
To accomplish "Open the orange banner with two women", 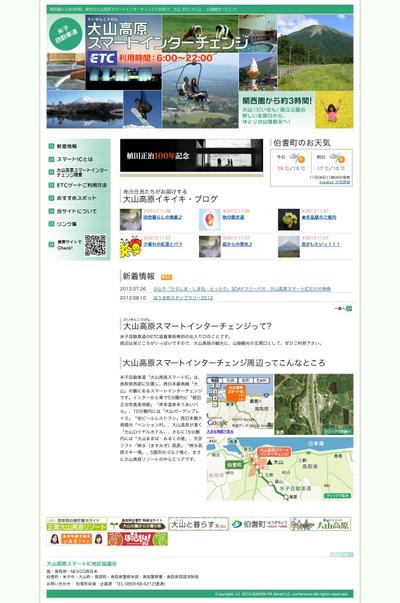I will (x=77, y=539).
